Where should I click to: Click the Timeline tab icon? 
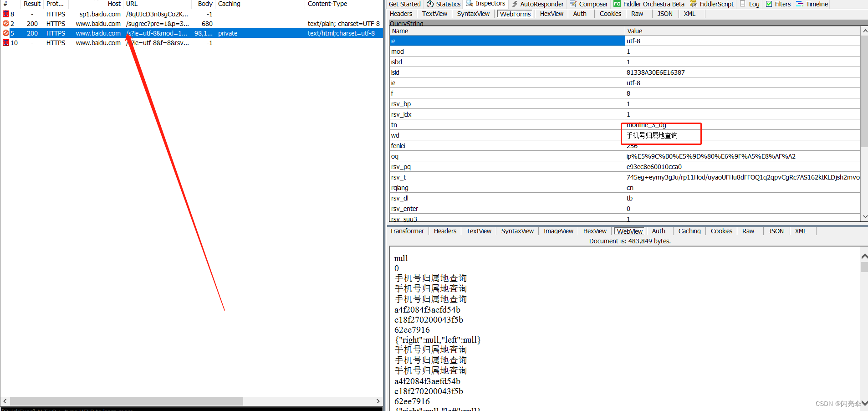click(x=800, y=4)
